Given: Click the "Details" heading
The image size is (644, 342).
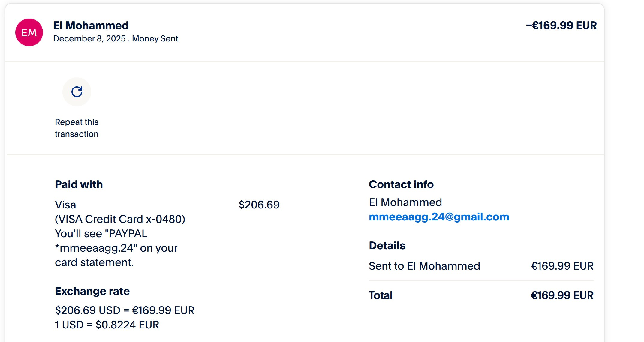Looking at the screenshot, I should point(387,246).
